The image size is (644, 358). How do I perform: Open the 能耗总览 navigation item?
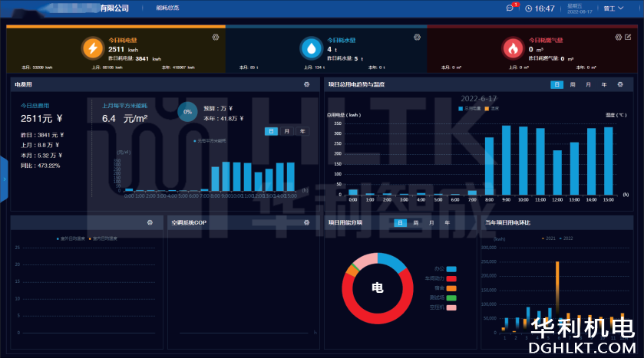click(x=167, y=8)
